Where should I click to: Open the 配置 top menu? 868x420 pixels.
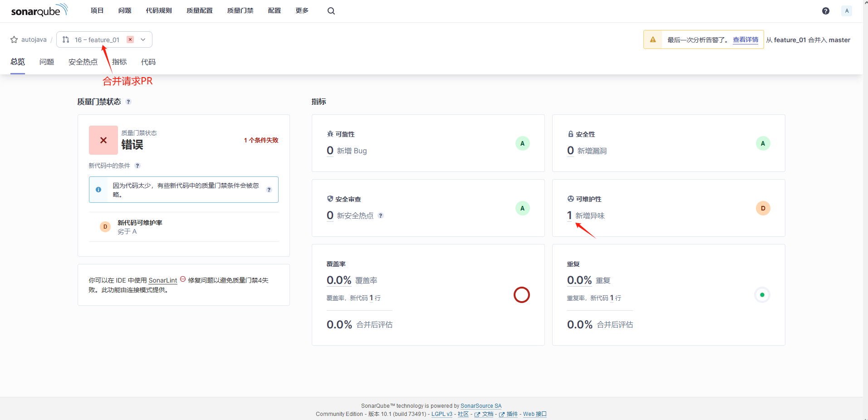click(x=275, y=10)
